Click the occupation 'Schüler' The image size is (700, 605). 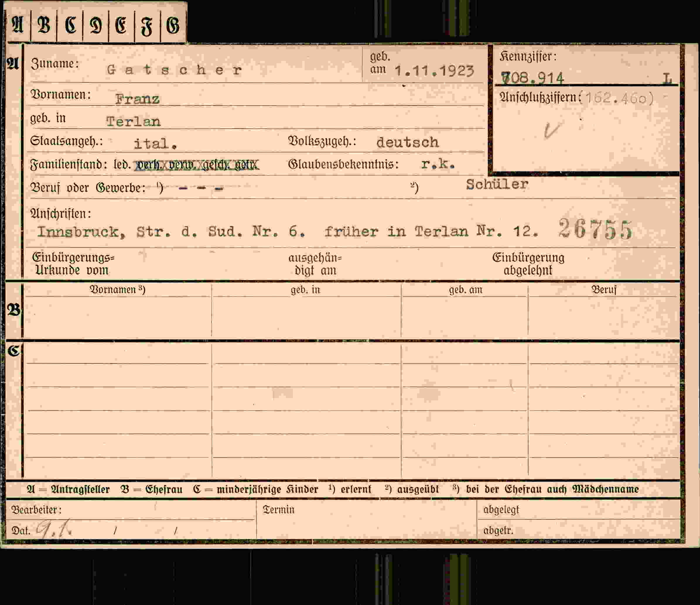497,184
